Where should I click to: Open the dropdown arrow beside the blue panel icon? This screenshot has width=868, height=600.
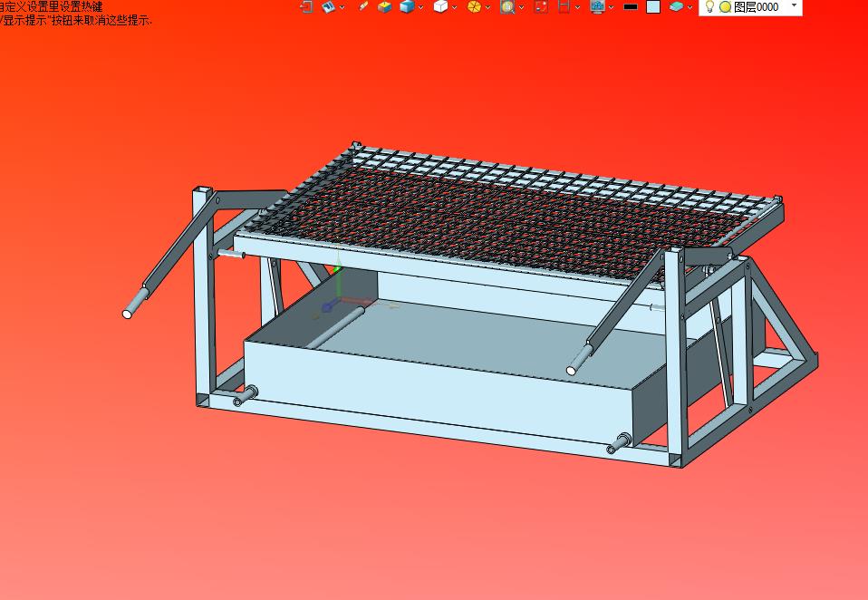point(342,7)
